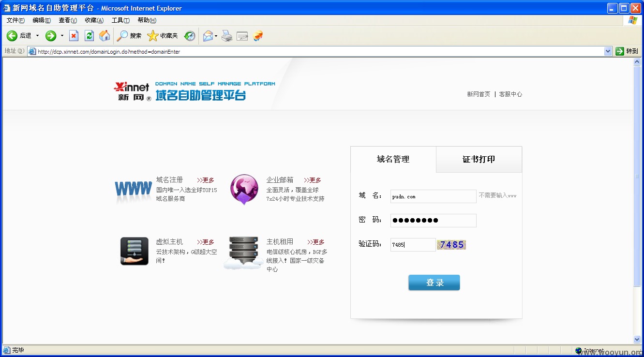The width and height of the screenshot is (644, 357).
Task: Click the History clock icon
Action: pyautogui.click(x=190, y=36)
